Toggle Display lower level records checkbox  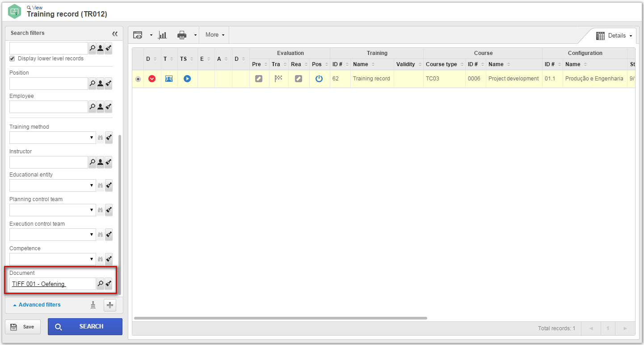pos(13,59)
